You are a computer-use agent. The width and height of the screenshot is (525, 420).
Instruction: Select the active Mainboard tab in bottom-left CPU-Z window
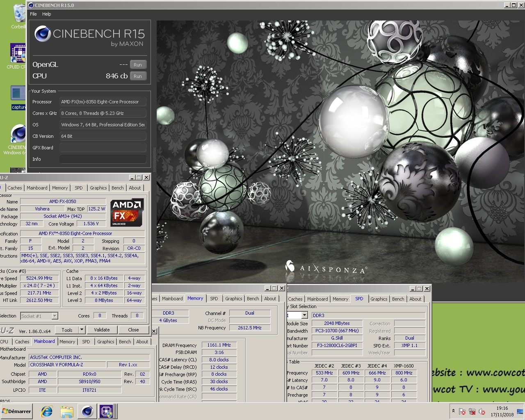pos(44,341)
